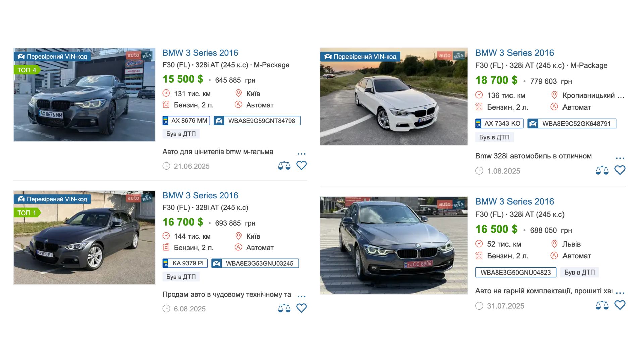Viewport: 644px width, 362px height.
Task: Favorite the 18 700 $ BMW listing
Action: (x=620, y=170)
